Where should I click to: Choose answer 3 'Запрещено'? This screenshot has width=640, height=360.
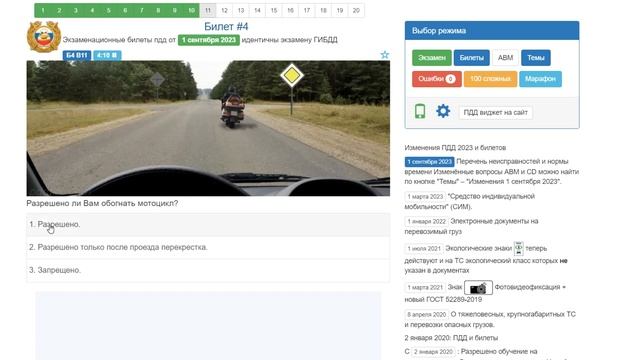[208, 270]
